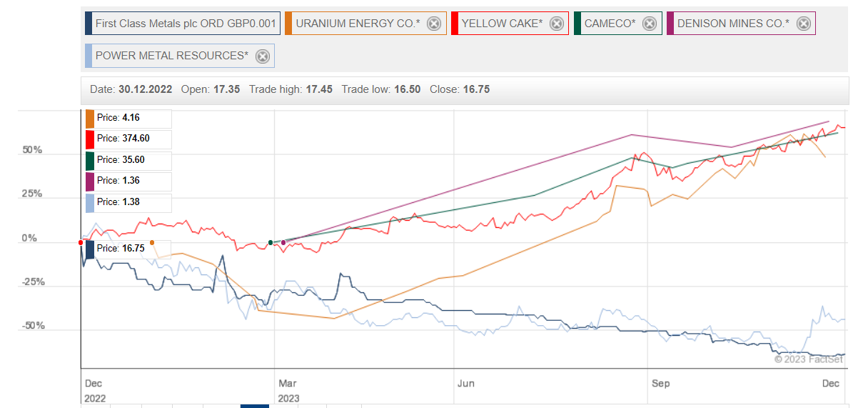Click the -50% y-axis label
The width and height of the screenshot is (868, 408).
32,326
